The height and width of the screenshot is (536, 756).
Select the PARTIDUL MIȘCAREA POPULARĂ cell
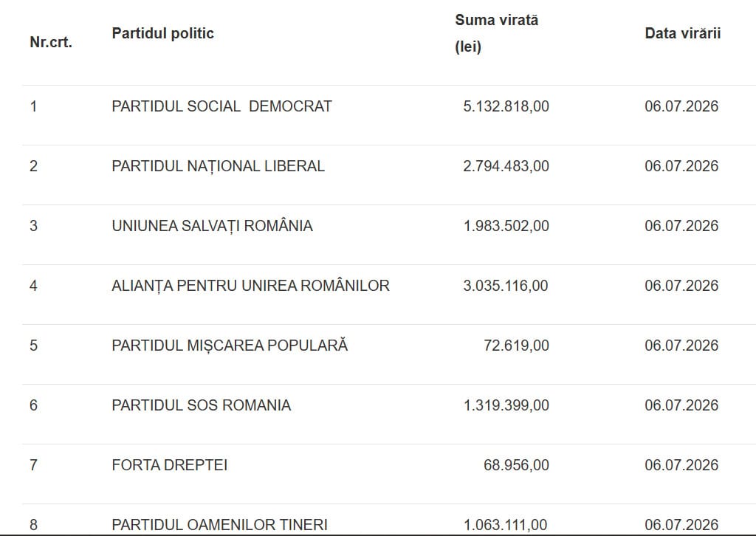230,345
